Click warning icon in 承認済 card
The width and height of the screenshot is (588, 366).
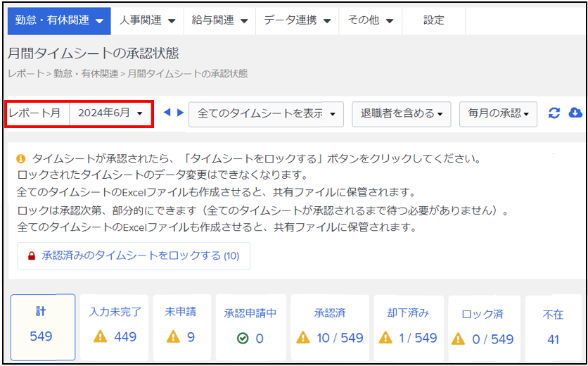303,338
